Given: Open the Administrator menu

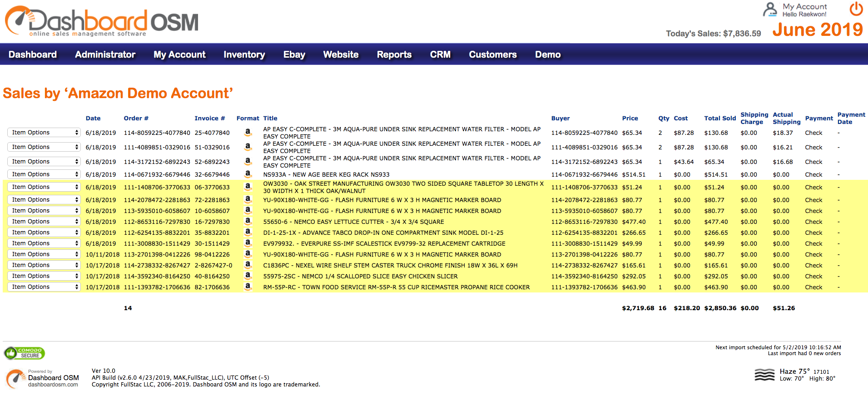Looking at the screenshot, I should coord(105,54).
